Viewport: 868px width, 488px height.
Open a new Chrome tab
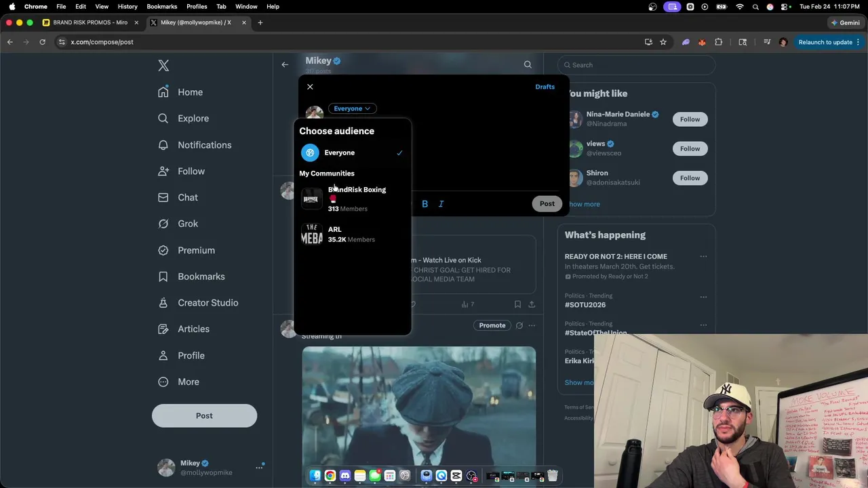coord(260,22)
